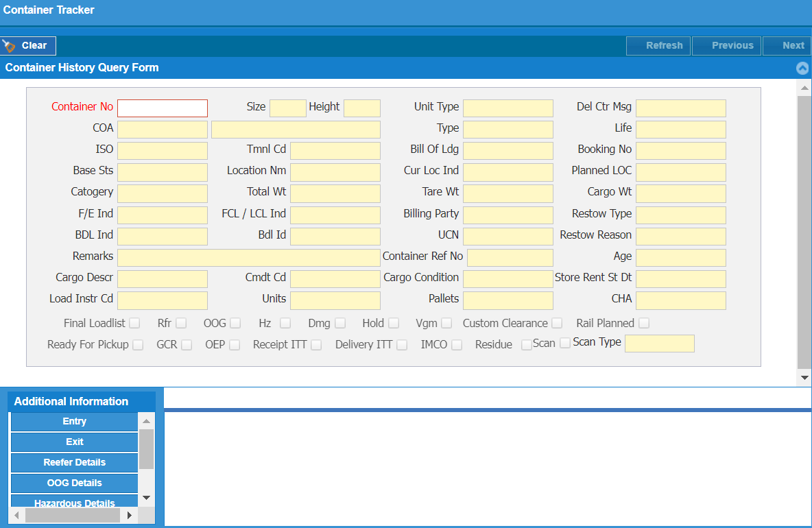Enable the Hz checkbox

click(x=286, y=322)
